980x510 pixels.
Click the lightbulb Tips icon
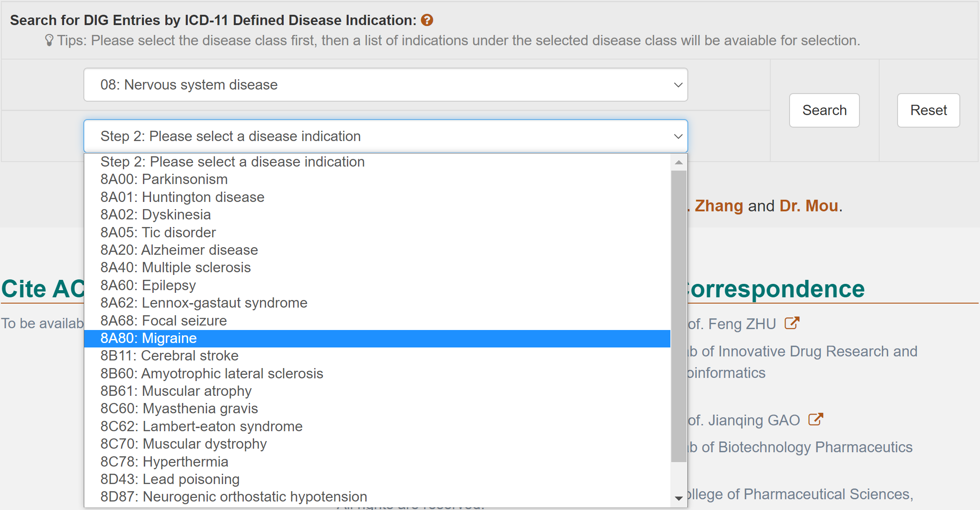[x=49, y=41]
